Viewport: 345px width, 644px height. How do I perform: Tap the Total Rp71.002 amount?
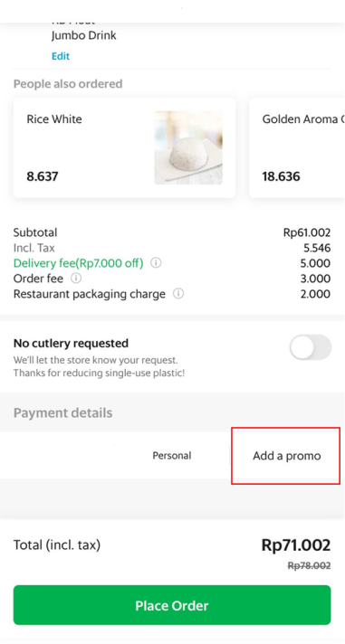click(296, 545)
